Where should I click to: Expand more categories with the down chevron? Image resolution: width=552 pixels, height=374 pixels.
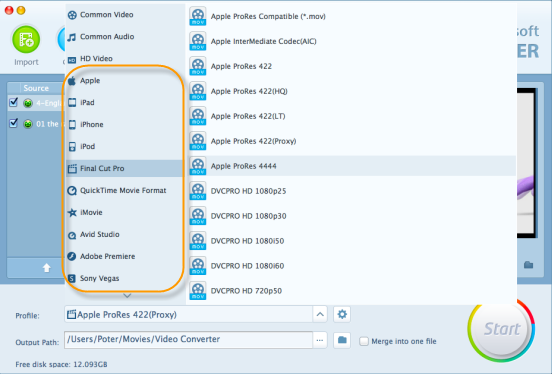(x=127, y=296)
